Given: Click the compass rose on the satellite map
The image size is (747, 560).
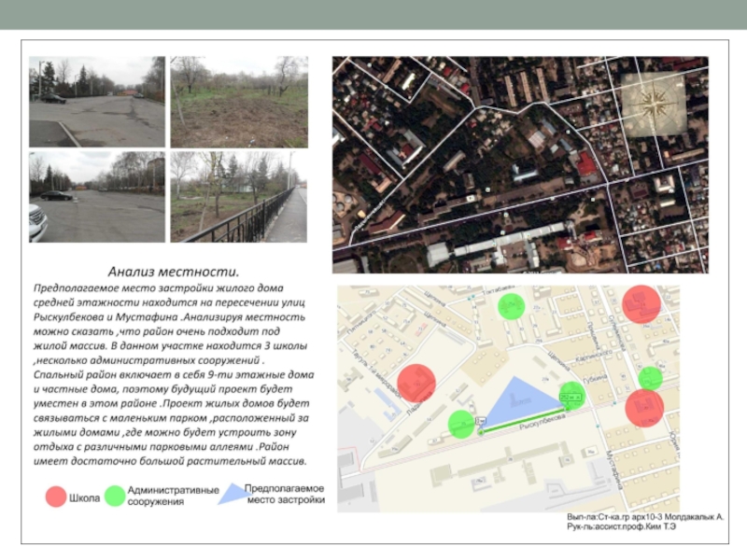Looking at the screenshot, I should tap(653, 105).
